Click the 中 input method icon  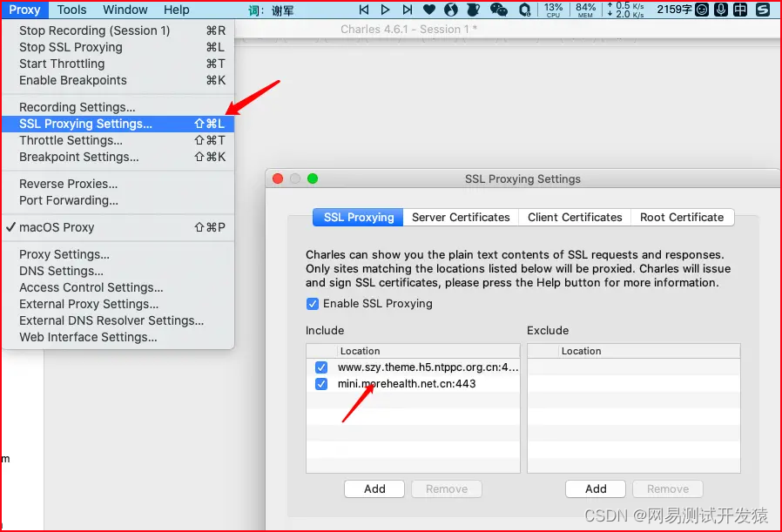coord(740,10)
